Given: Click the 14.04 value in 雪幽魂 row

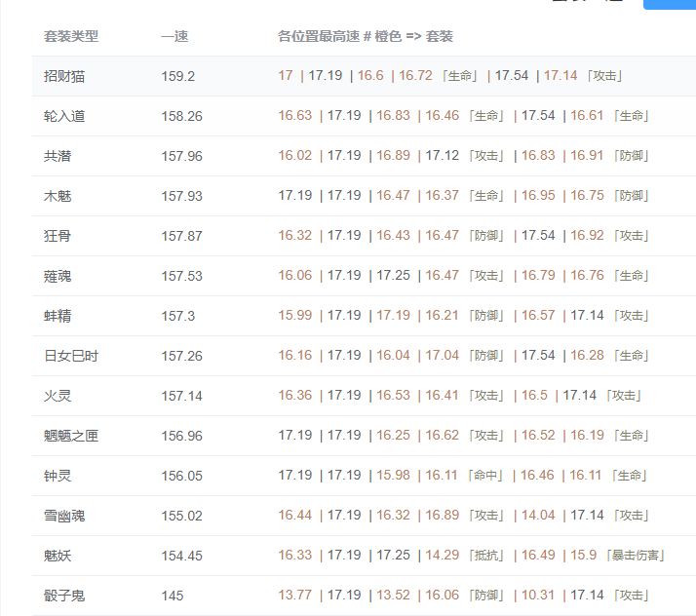Looking at the screenshot, I should click(538, 515).
